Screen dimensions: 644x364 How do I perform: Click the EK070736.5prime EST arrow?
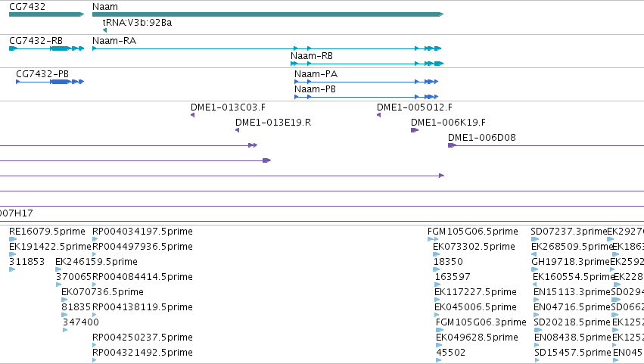(x=64, y=300)
